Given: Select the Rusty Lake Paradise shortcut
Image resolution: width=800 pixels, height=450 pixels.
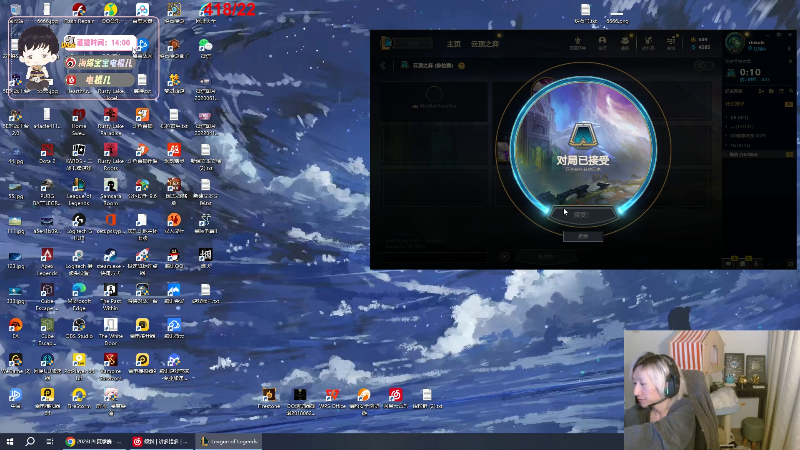Looking at the screenshot, I should click(x=110, y=121).
